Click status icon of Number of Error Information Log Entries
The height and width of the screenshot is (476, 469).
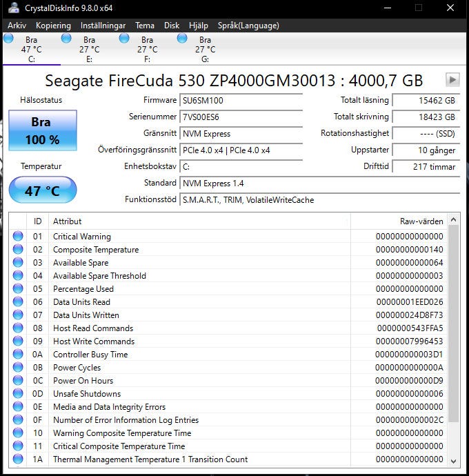click(18, 419)
